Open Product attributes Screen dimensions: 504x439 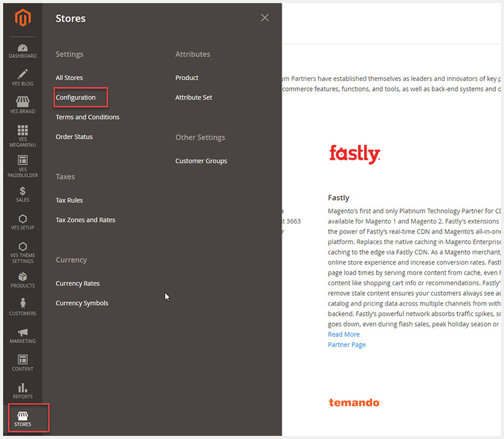point(187,78)
